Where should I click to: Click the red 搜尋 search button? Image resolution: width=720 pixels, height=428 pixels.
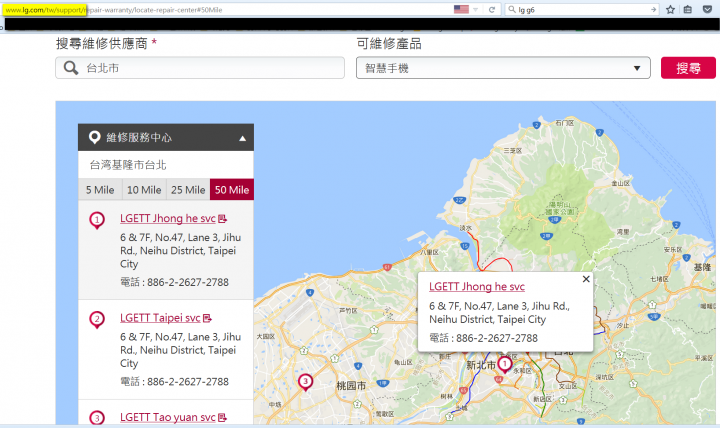coord(688,68)
